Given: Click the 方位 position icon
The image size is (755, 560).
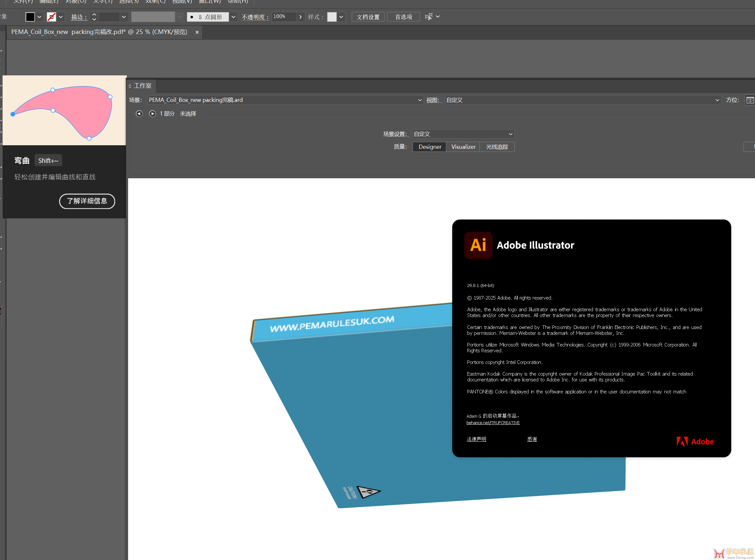Looking at the screenshot, I should pos(750,100).
